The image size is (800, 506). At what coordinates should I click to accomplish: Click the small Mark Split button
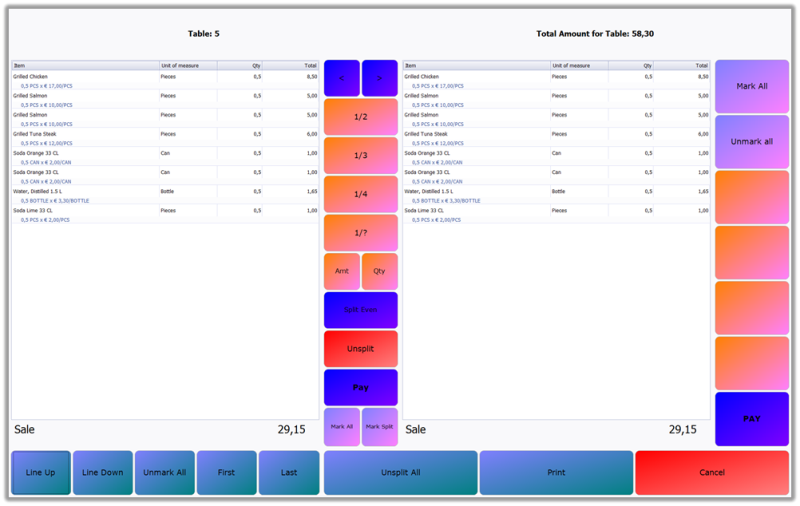coord(379,426)
